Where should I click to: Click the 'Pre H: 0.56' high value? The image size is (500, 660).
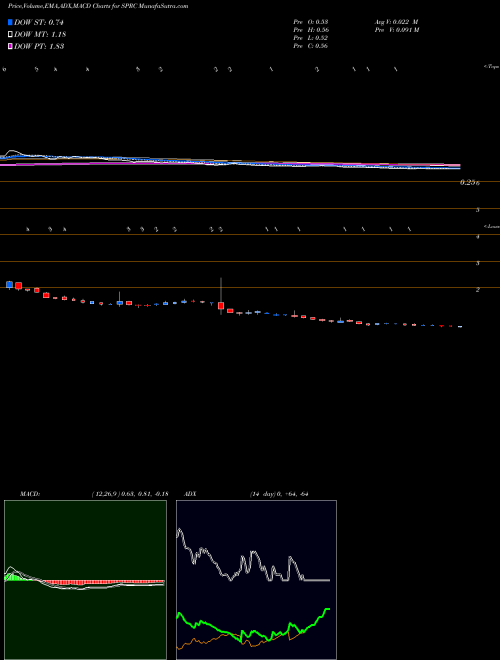click(311, 30)
